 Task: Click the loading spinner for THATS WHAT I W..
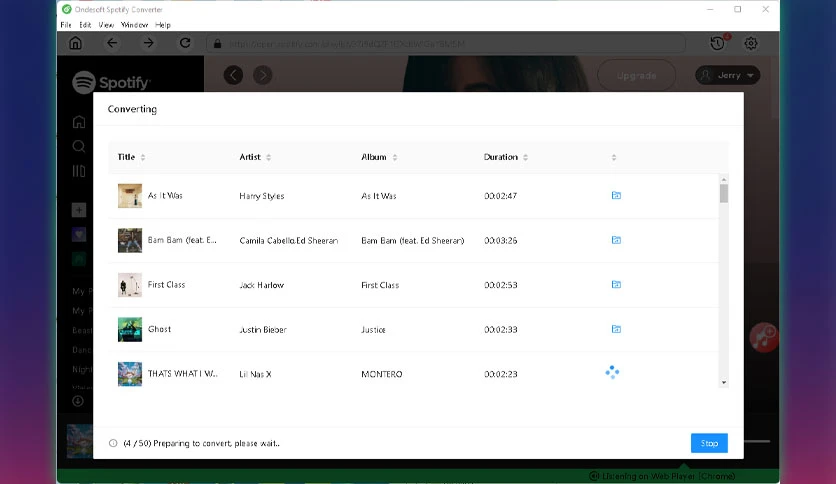click(x=612, y=372)
